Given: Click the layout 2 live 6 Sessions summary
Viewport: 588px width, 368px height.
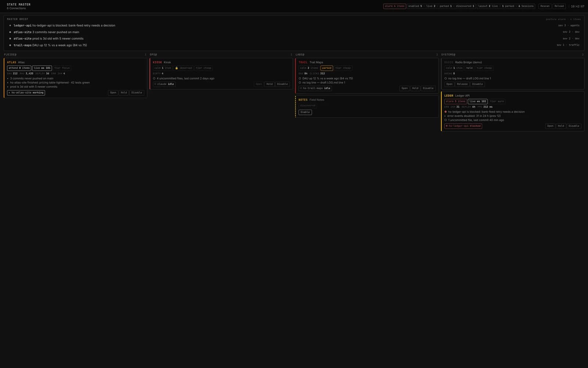Looking at the screenshot, I should (506, 6).
